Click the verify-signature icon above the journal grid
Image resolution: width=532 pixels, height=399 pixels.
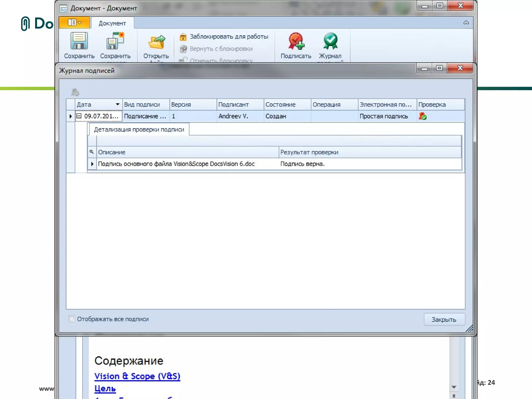click(x=75, y=92)
